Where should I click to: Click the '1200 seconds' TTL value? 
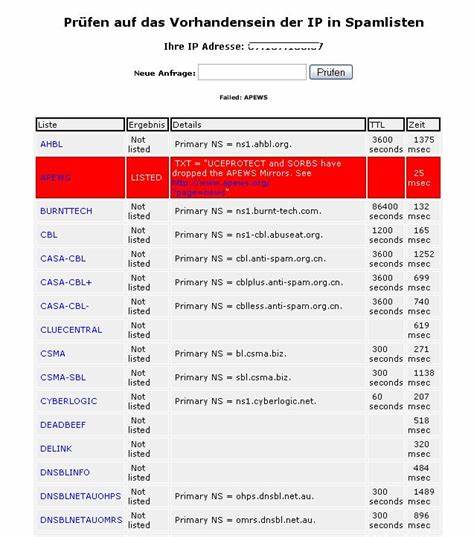[x=386, y=235]
